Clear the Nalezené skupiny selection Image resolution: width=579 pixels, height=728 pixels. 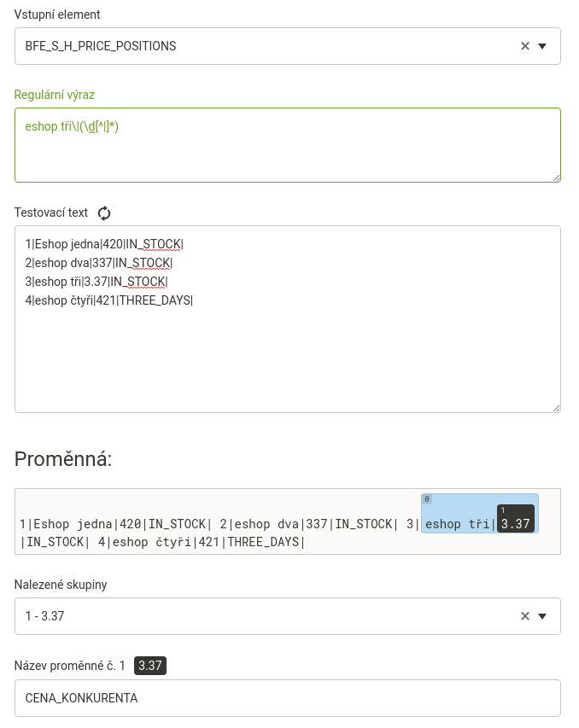tap(525, 616)
